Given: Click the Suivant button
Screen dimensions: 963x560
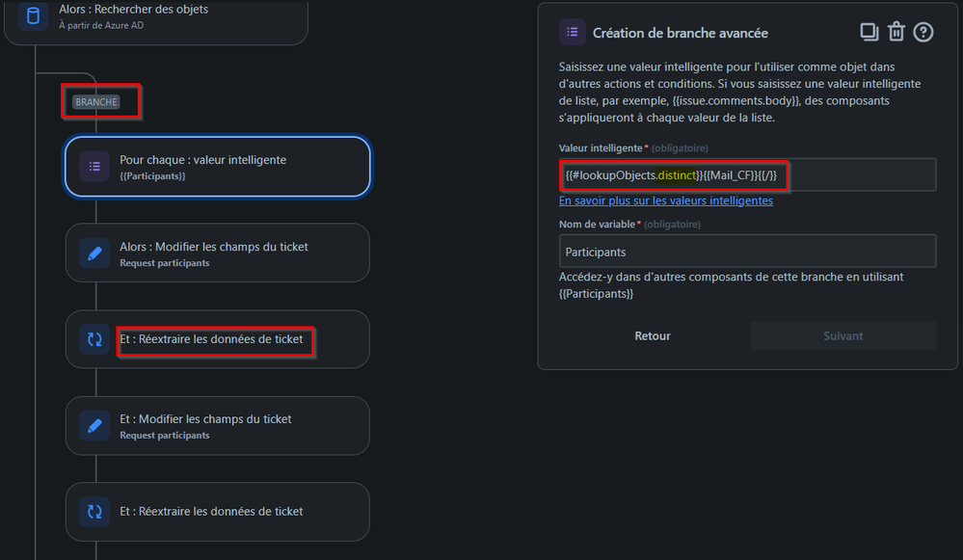Looking at the screenshot, I should tap(843, 335).
